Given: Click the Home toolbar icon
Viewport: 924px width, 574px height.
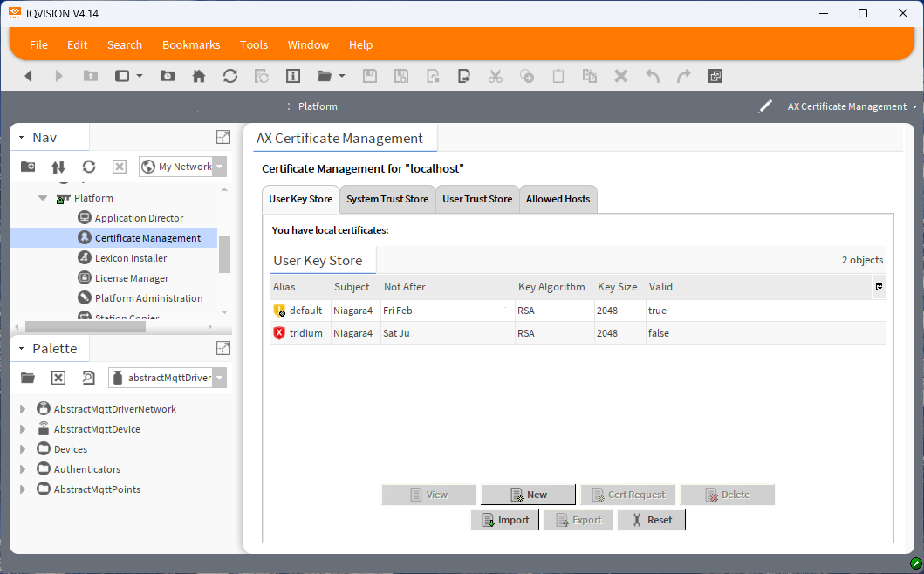Looking at the screenshot, I should tap(198, 76).
